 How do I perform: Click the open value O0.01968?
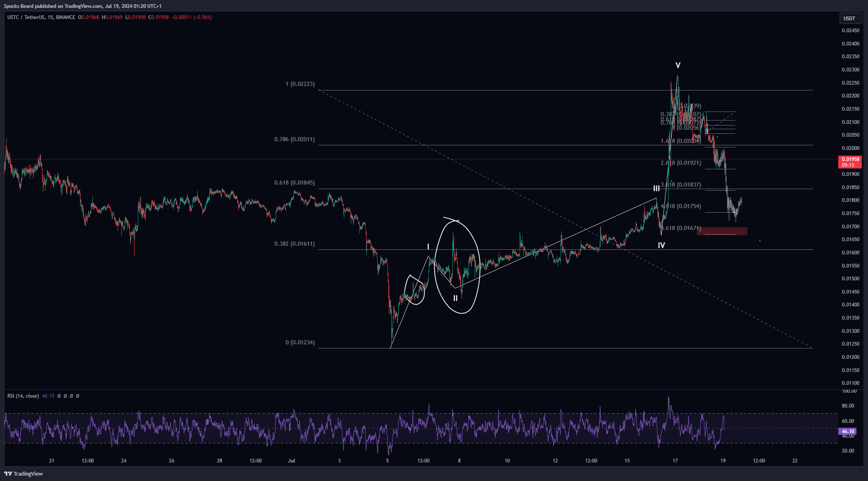tap(88, 17)
